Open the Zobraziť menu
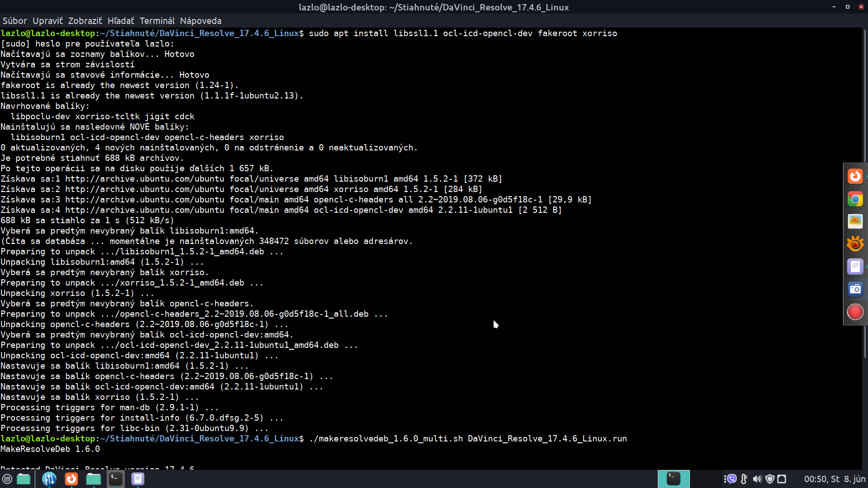The height and width of the screenshot is (488, 868). pos(85,21)
